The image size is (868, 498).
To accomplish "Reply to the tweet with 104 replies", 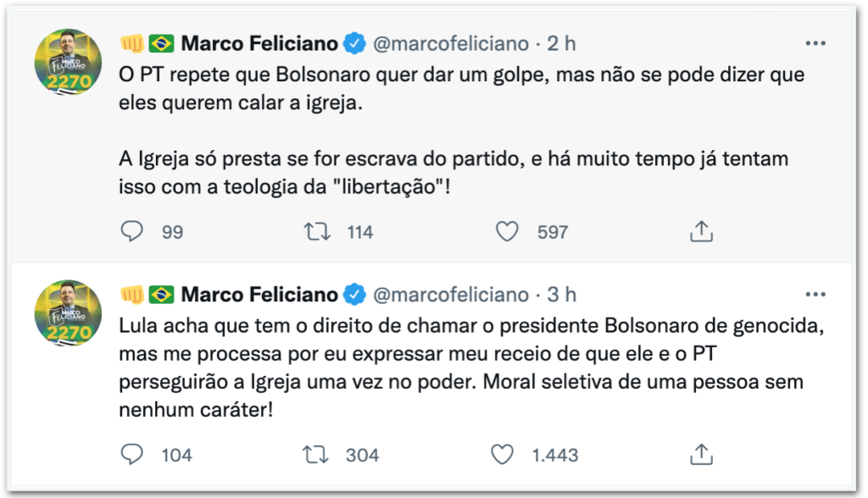I will pyautogui.click(x=132, y=455).
